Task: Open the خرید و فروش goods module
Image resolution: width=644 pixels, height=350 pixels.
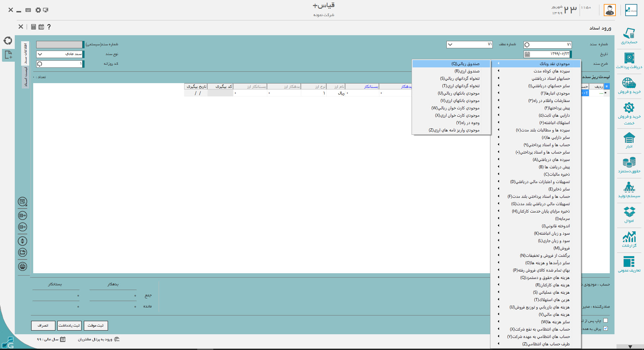Action: (x=629, y=85)
